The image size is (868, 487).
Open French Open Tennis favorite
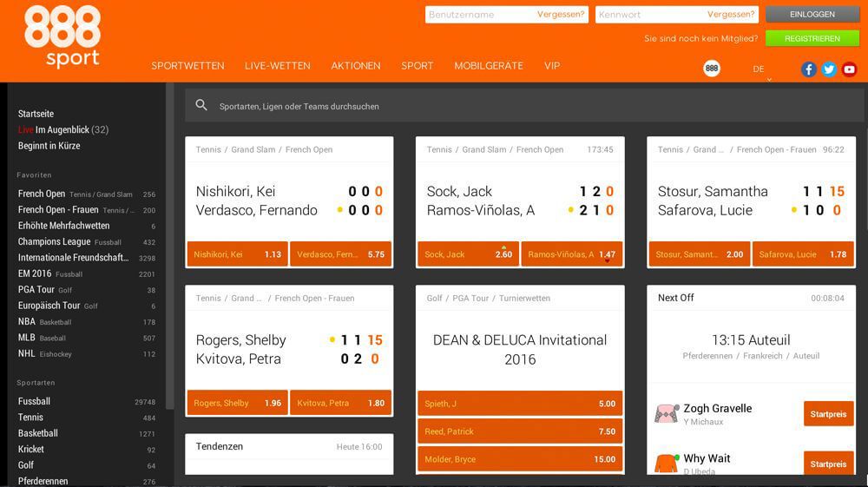86,194
